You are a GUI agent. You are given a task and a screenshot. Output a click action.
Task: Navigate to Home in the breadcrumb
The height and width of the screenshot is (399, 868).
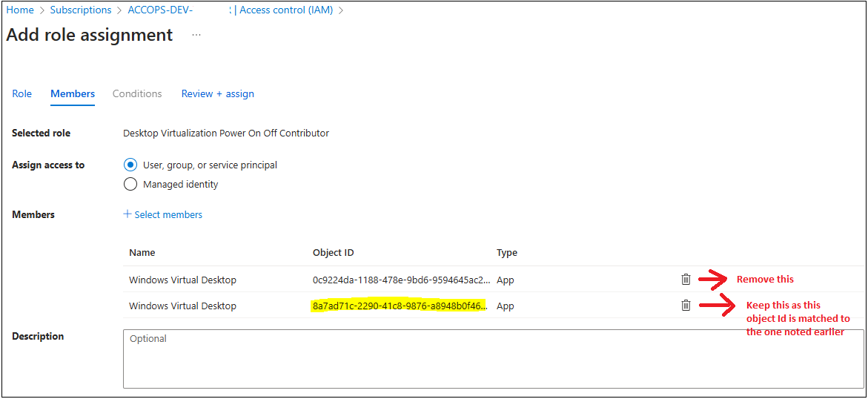[20, 10]
